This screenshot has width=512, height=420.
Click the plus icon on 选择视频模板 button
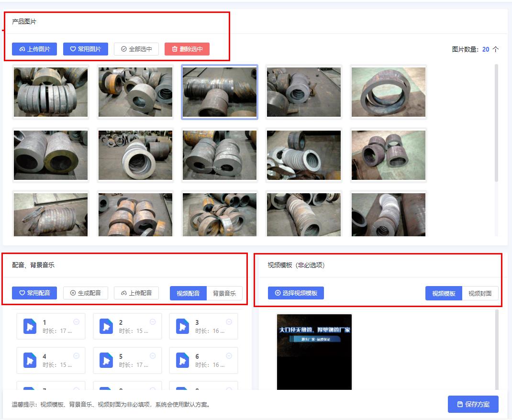pyautogui.click(x=278, y=293)
